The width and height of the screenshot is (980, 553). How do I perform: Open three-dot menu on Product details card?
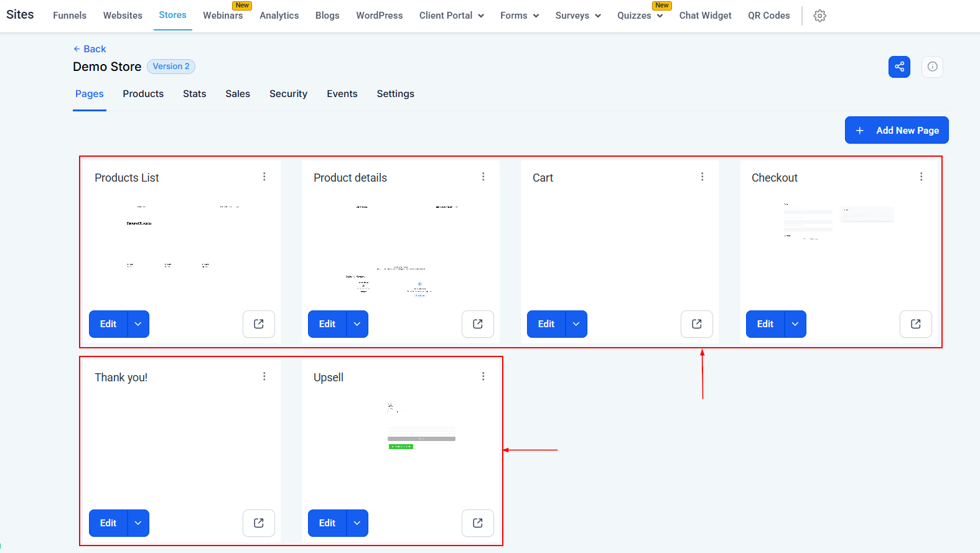(483, 177)
